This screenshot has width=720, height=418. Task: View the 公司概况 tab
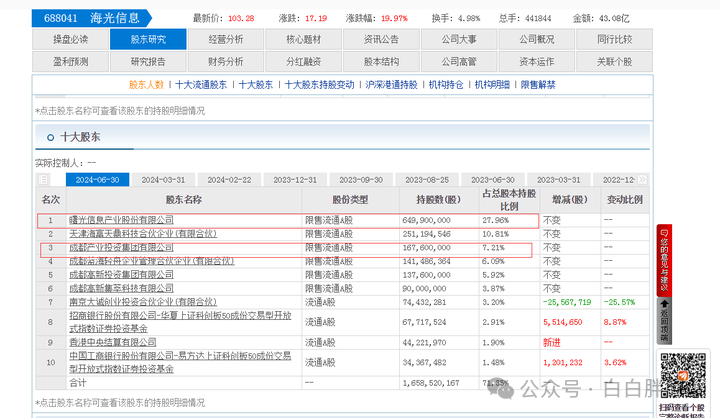coord(537,39)
